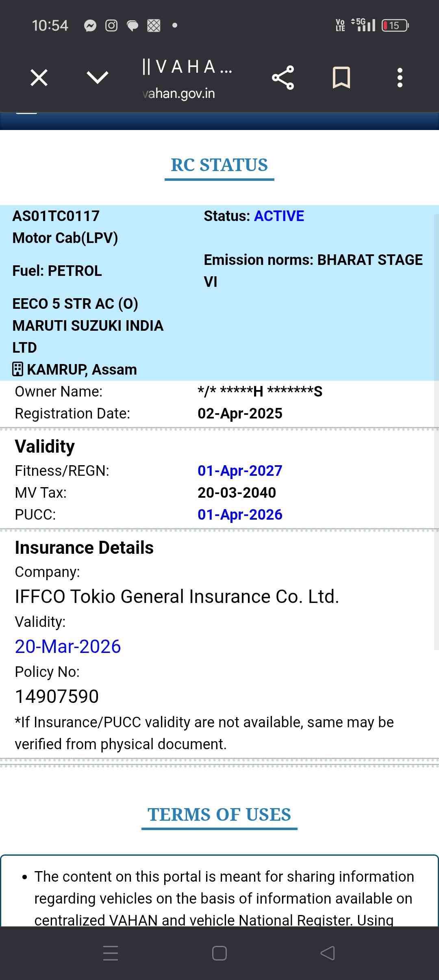439x980 pixels.
Task: Tap the building icon beside KAMRUP
Action: [x=17, y=369]
